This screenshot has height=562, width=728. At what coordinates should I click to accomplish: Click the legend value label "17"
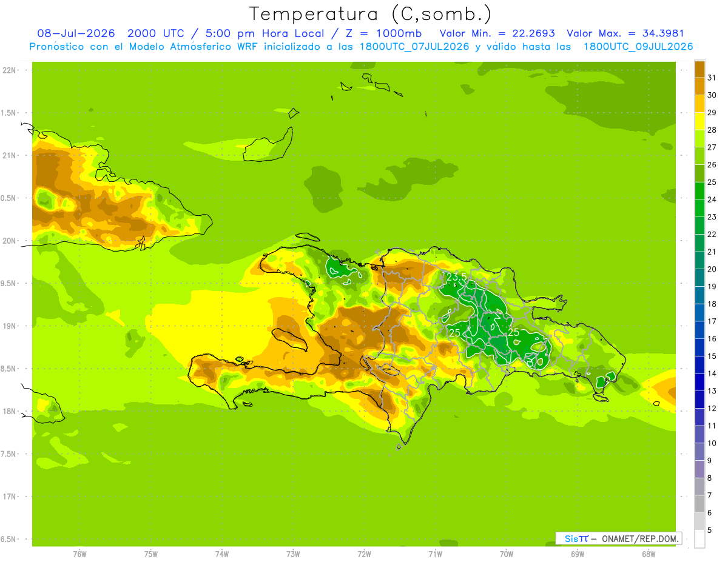(x=712, y=321)
